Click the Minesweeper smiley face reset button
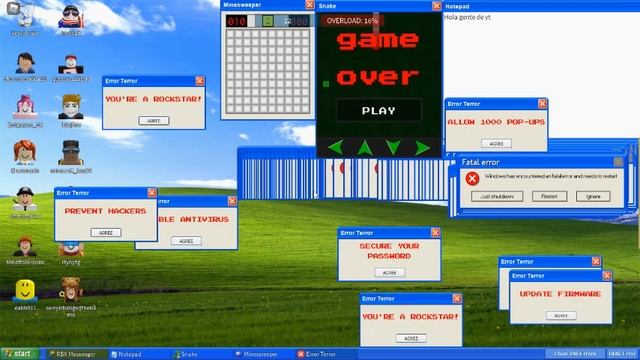The height and width of the screenshot is (360, 640). tap(268, 21)
